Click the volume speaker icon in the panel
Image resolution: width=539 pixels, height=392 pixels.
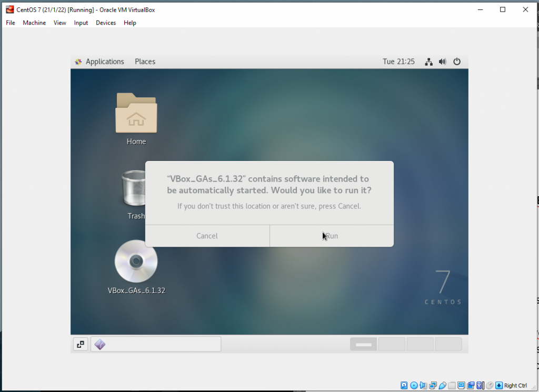tap(442, 62)
